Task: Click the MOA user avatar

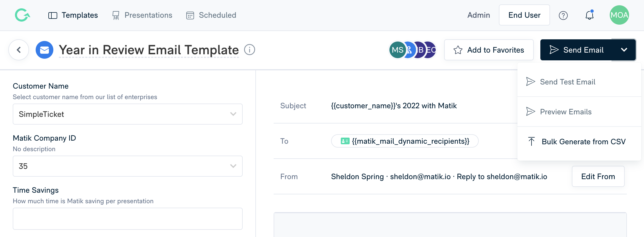Action: pos(619,15)
